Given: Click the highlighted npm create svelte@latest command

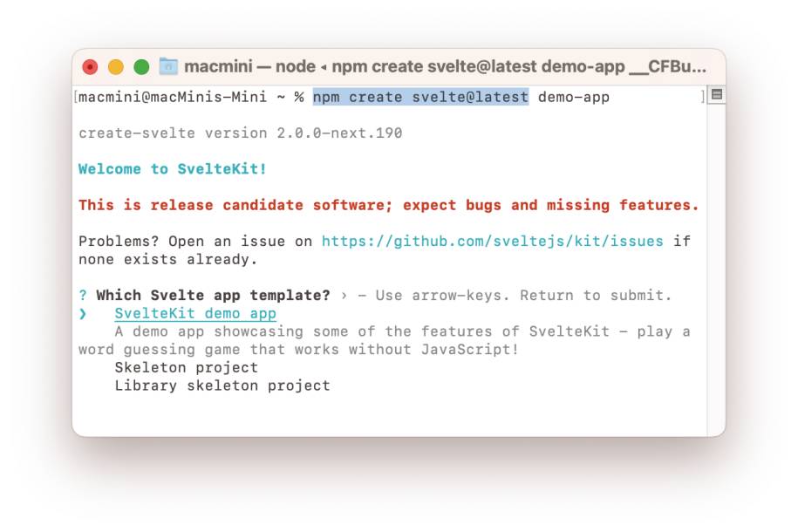Looking at the screenshot, I should pos(420,97).
